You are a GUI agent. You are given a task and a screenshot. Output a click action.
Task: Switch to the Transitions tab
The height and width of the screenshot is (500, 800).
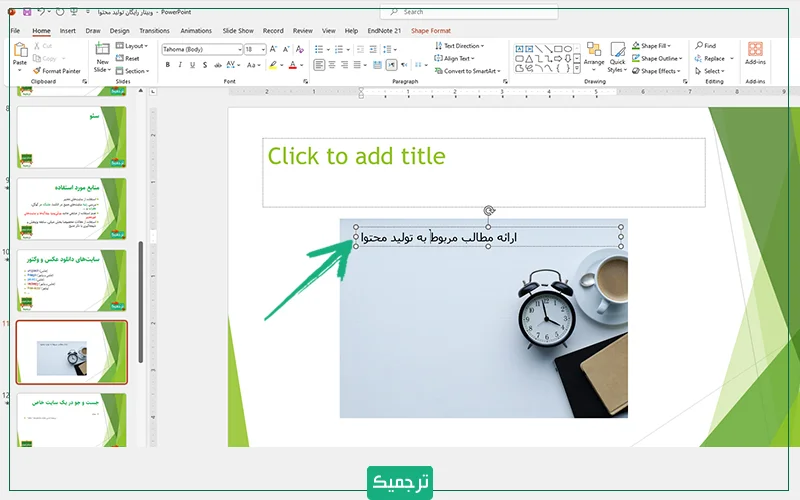point(155,31)
